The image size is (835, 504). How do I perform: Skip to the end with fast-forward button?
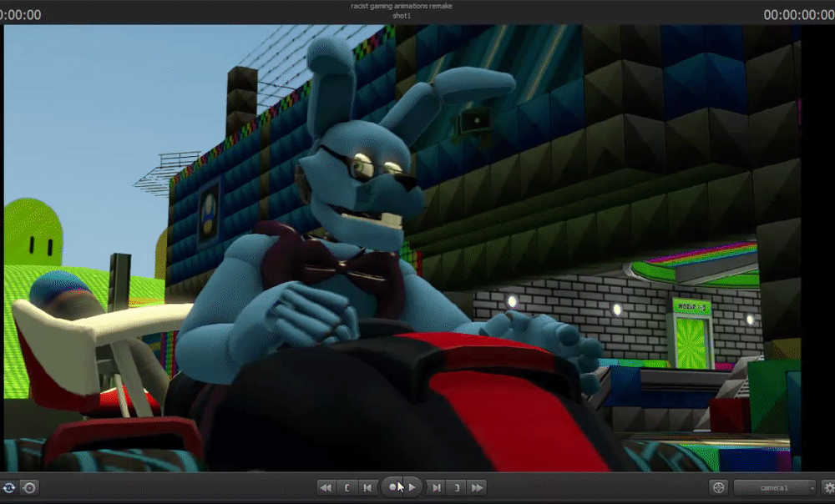pyautogui.click(x=477, y=487)
